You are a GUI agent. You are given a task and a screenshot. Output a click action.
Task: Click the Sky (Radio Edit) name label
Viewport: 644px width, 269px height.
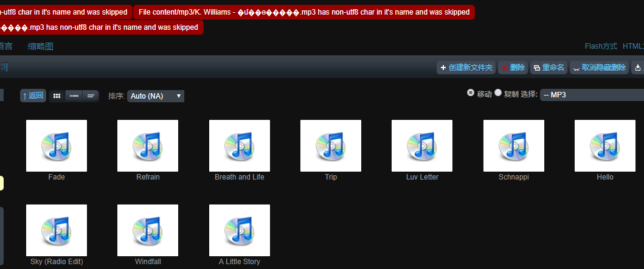click(x=57, y=262)
